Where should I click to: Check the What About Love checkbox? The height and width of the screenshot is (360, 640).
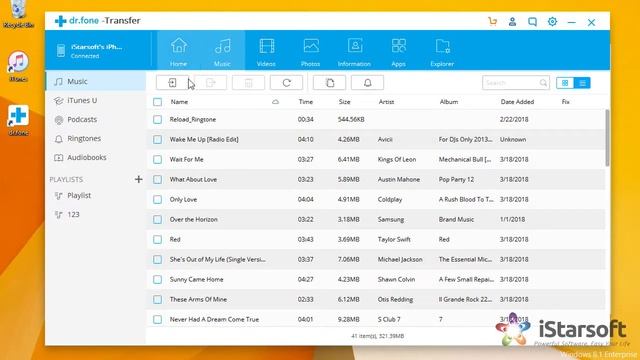click(x=158, y=180)
